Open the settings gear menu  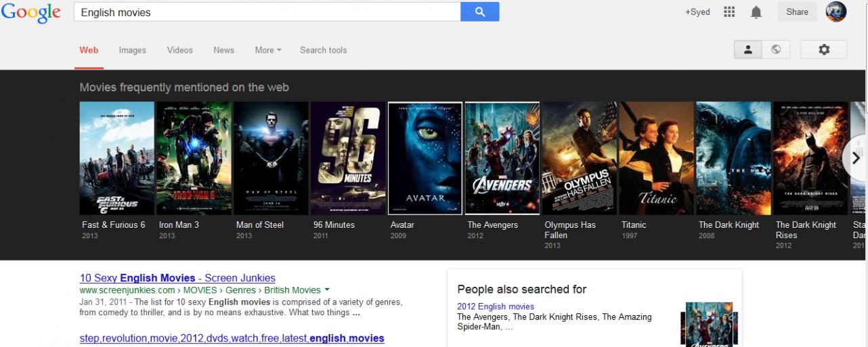tap(823, 49)
